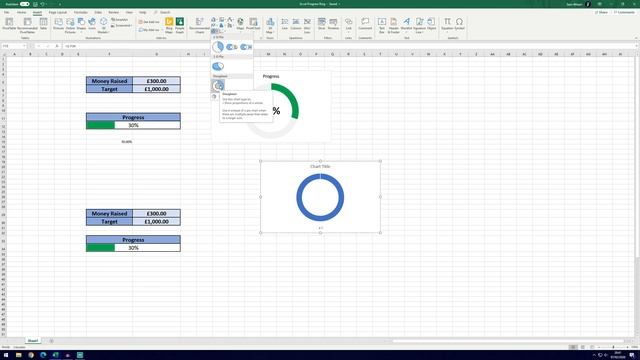Click the 'Chart Title' text in the chart
Screen dimensions: 640x360
click(x=320, y=167)
